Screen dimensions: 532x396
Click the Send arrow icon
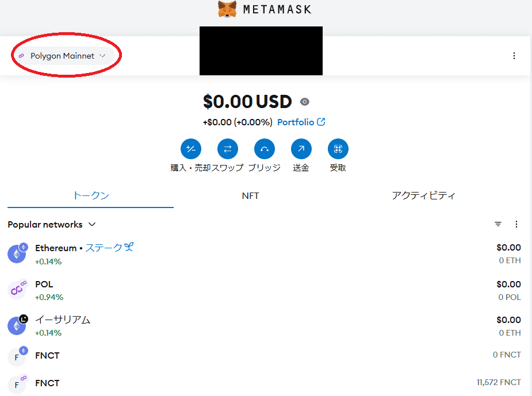(x=301, y=149)
